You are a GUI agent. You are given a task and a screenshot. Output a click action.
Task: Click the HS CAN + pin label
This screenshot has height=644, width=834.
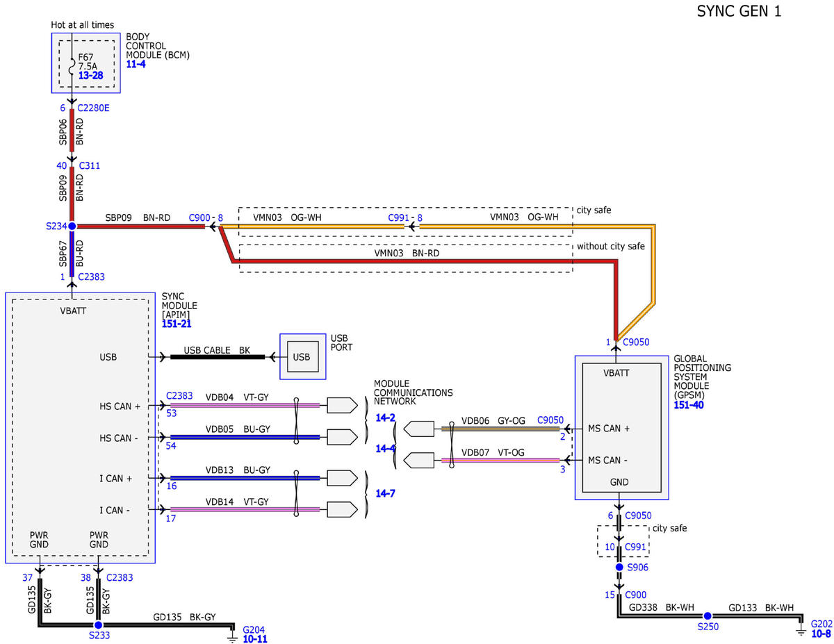[120, 406]
